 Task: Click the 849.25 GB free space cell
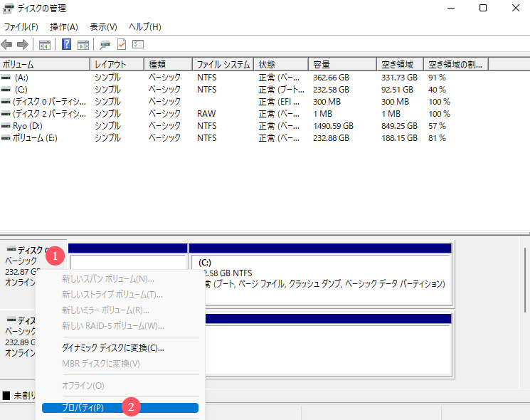tap(399, 126)
